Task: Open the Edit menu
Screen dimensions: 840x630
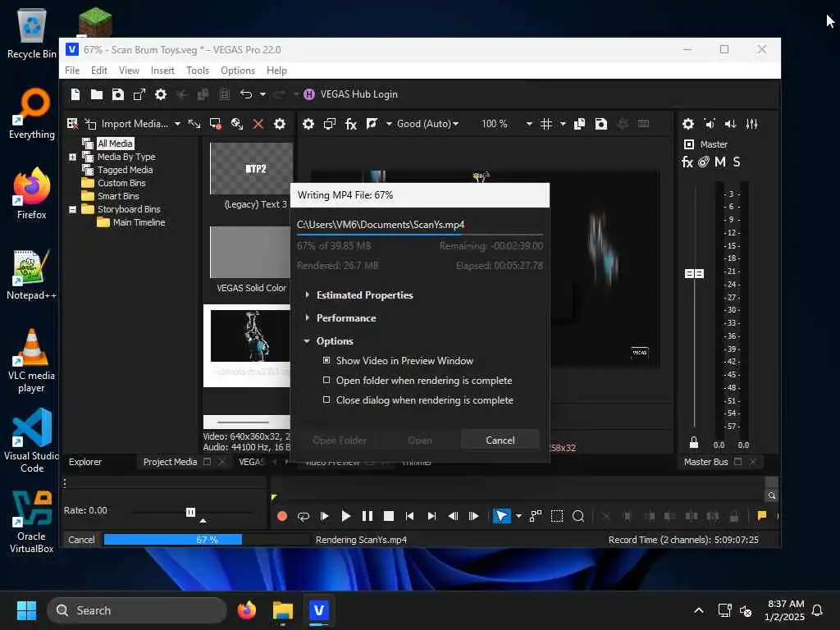Action: tap(99, 71)
